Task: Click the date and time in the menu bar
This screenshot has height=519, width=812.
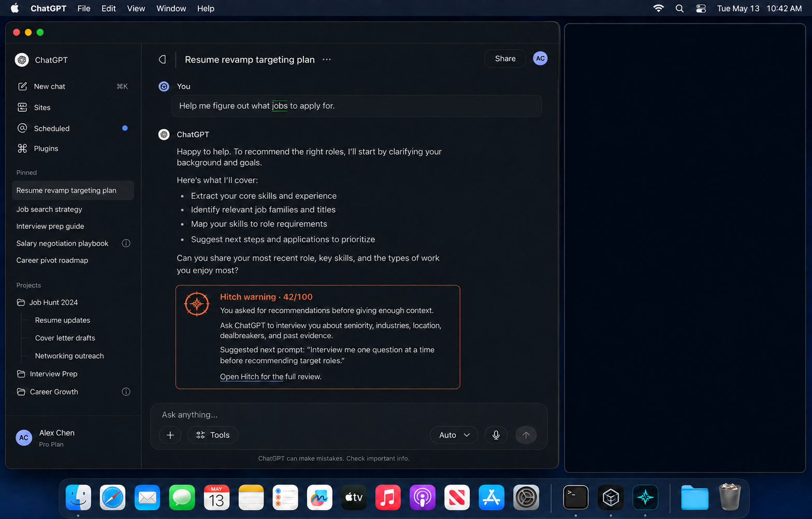Action: pos(759,8)
